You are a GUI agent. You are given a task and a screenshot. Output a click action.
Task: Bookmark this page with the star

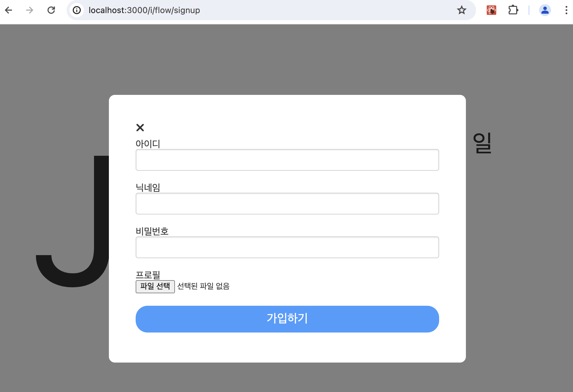click(x=461, y=10)
